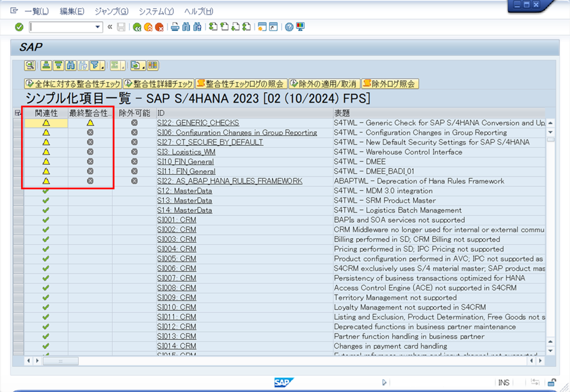Viewport: 570px width, 392px height.
Task: Click the binoculars Find icon in ALV toolbar
Action: 71,65
